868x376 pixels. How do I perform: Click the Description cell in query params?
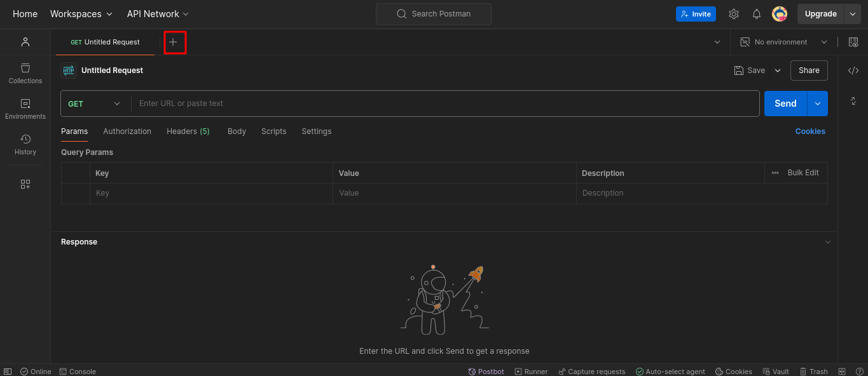(702, 193)
